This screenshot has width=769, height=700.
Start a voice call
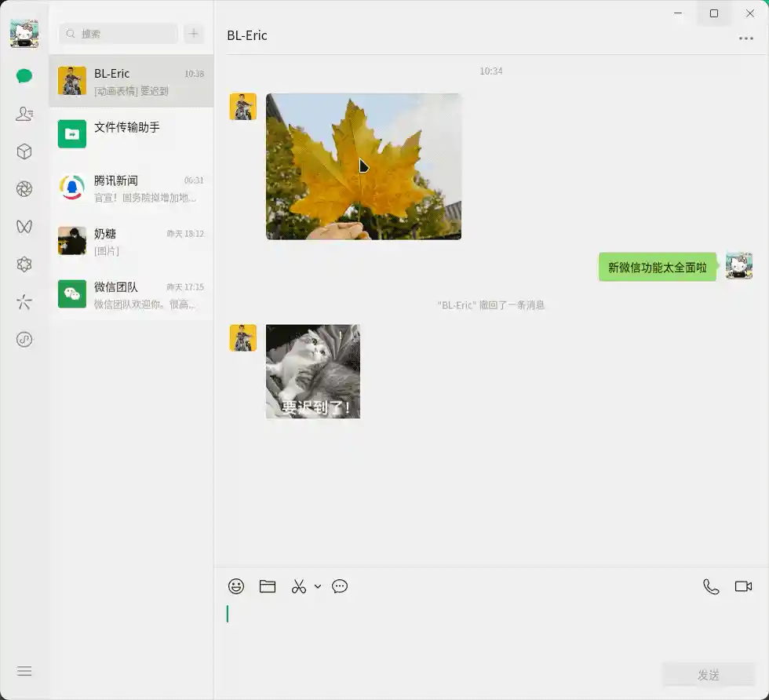[711, 586]
